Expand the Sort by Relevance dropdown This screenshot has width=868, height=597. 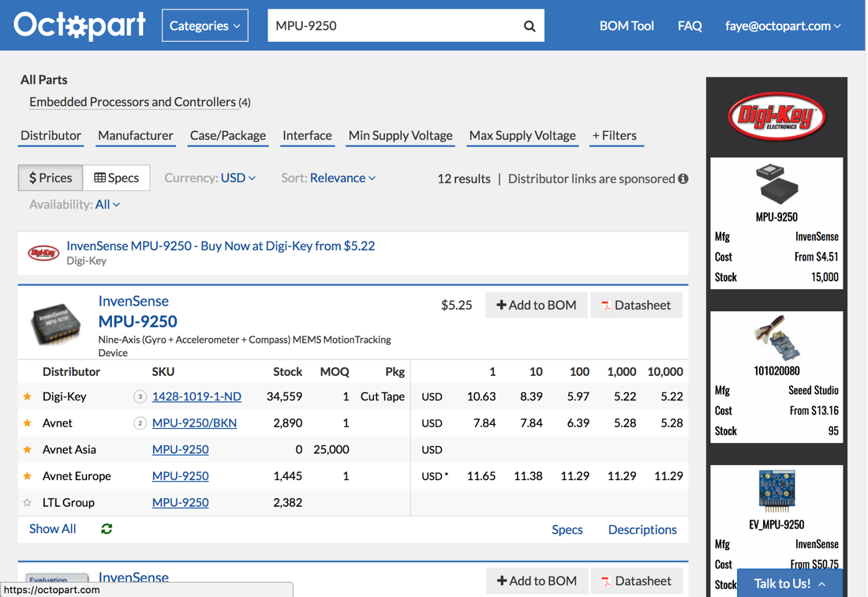(x=342, y=178)
